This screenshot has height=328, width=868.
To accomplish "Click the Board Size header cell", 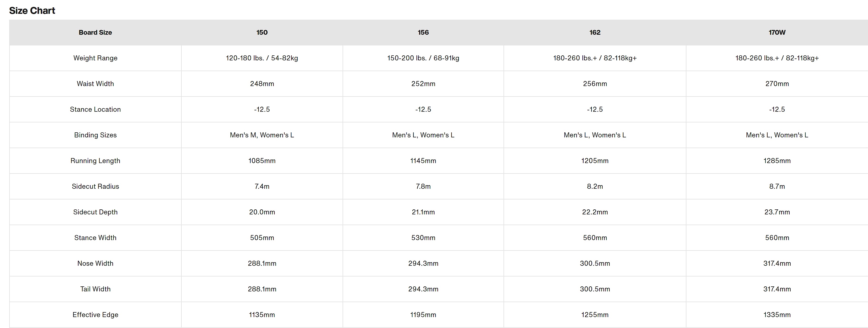I will pyautogui.click(x=95, y=32).
